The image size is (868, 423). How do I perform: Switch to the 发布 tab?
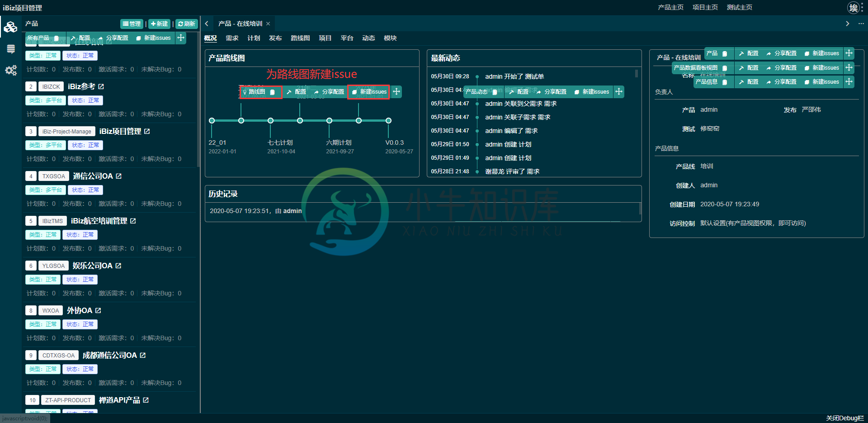point(275,38)
